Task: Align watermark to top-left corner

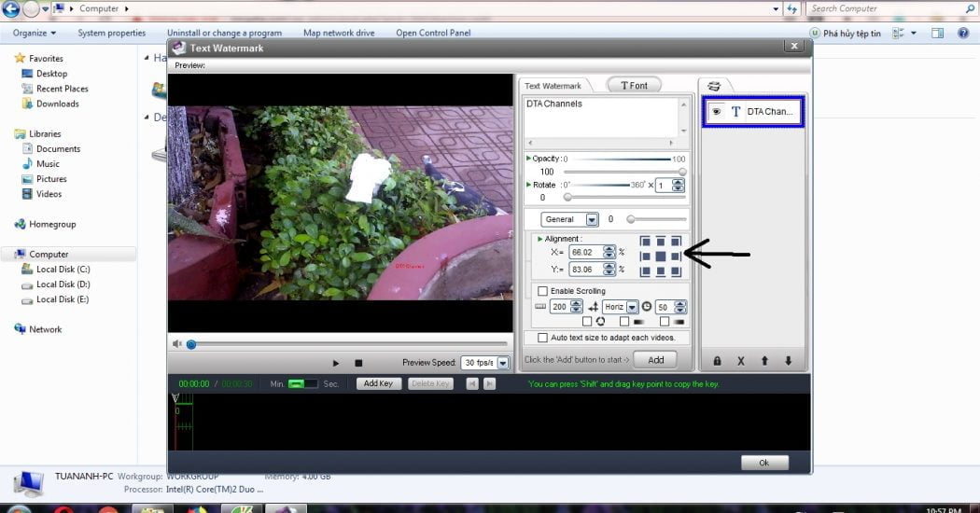Action: pos(646,242)
